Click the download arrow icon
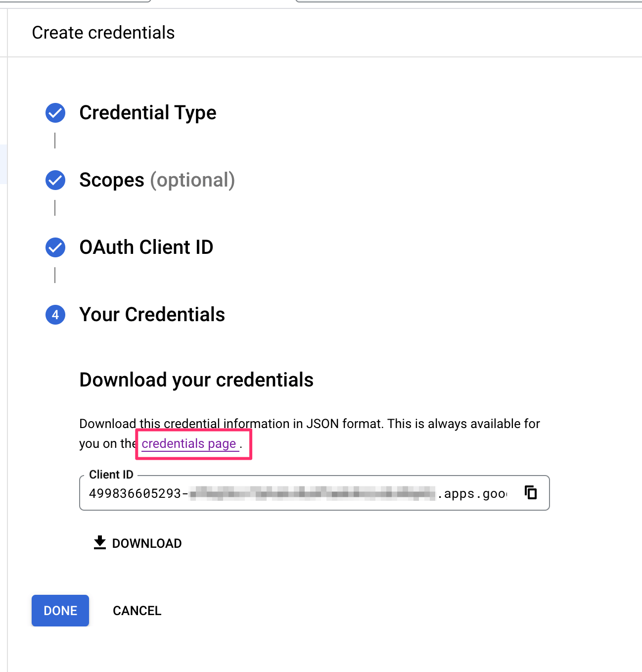 100,543
